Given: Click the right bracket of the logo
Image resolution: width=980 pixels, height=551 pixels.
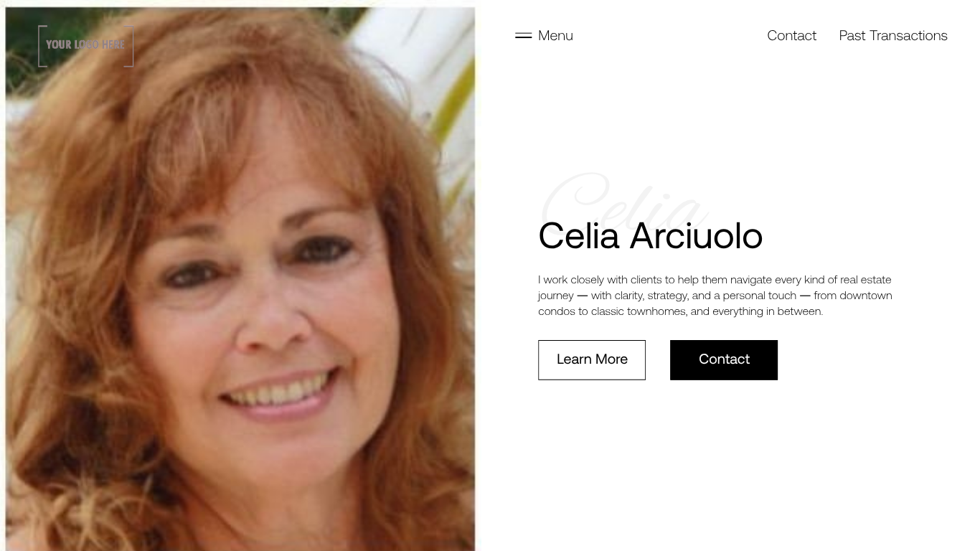Looking at the screenshot, I should point(130,46).
